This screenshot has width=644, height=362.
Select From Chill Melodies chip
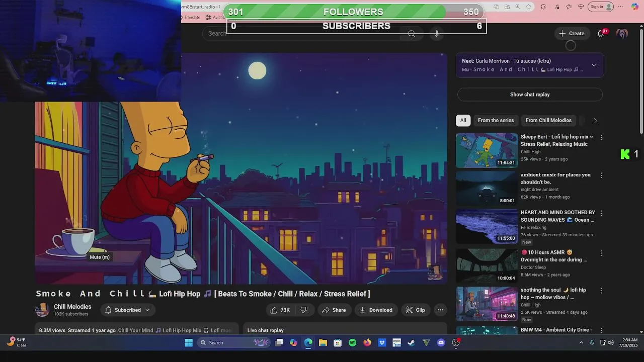pos(548,120)
